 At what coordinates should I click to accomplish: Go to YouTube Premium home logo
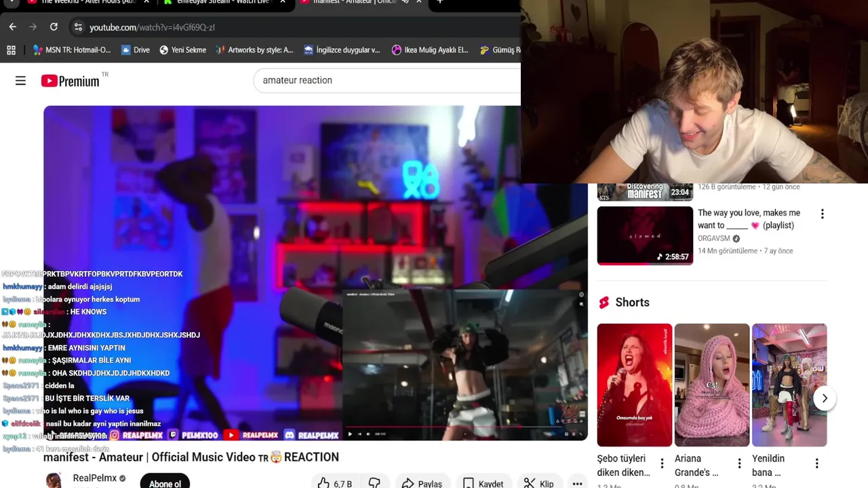(70, 81)
